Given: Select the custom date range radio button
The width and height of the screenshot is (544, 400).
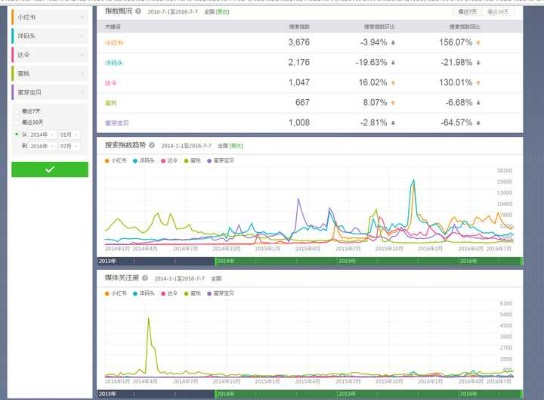Looking at the screenshot, I should coord(17,134).
